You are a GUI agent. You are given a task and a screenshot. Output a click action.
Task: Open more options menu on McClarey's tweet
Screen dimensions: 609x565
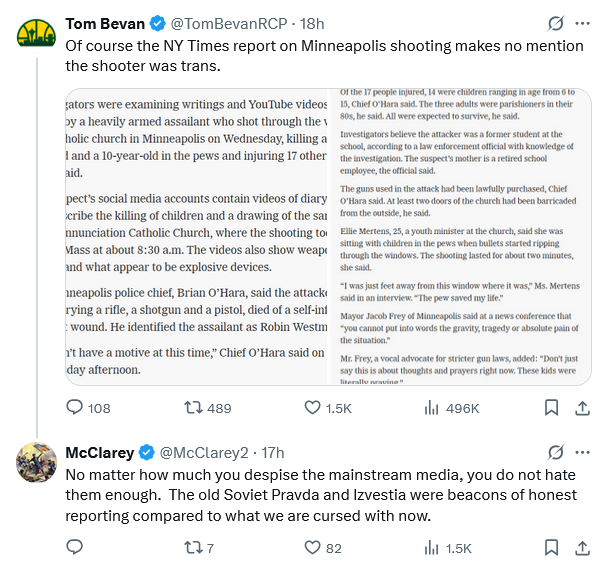[582, 453]
